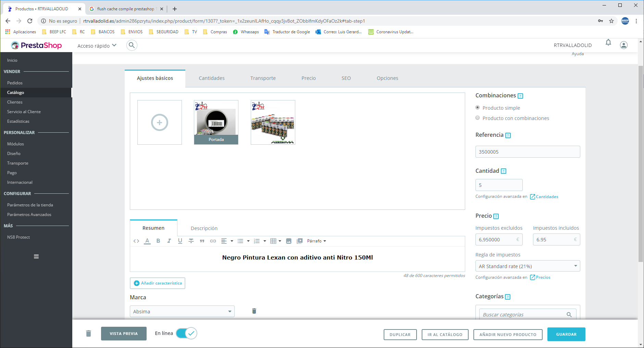Open the source code editor icon
The width and height of the screenshot is (644, 348).
(136, 241)
